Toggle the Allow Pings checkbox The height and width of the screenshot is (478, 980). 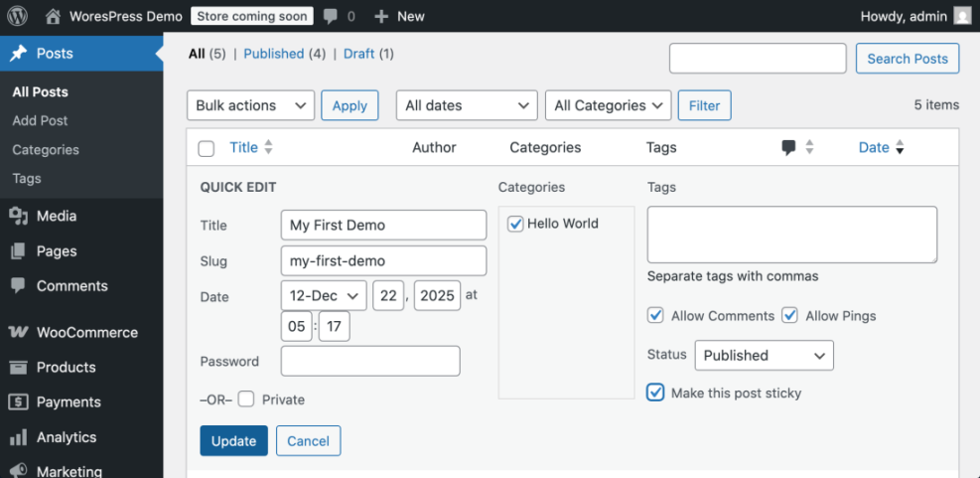(790, 316)
